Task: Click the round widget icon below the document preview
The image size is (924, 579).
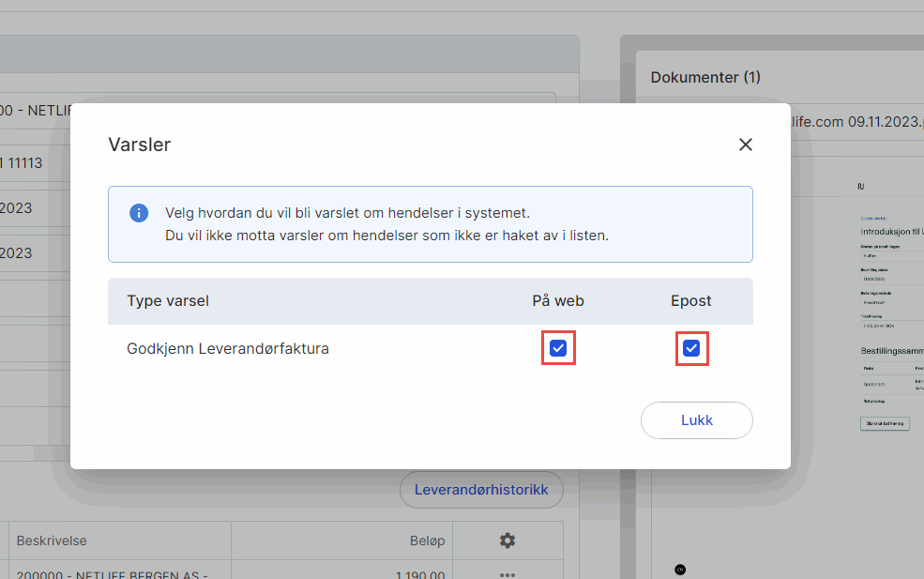Action: click(679, 569)
